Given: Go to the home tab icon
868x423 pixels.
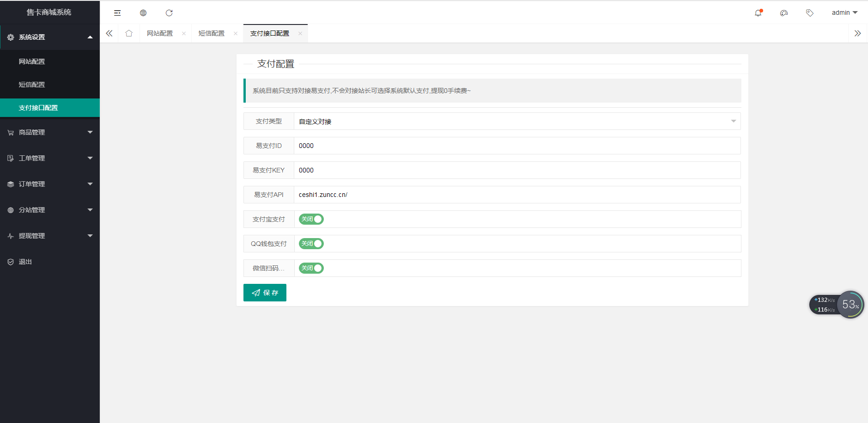Looking at the screenshot, I should (129, 33).
